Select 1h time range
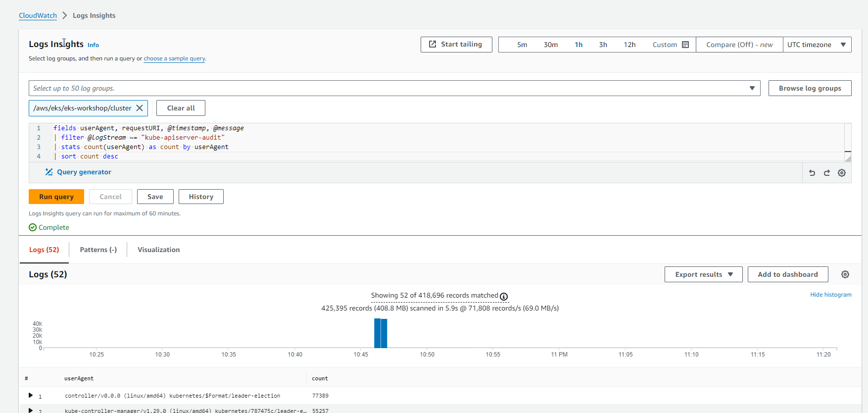The width and height of the screenshot is (868, 413). coord(579,45)
